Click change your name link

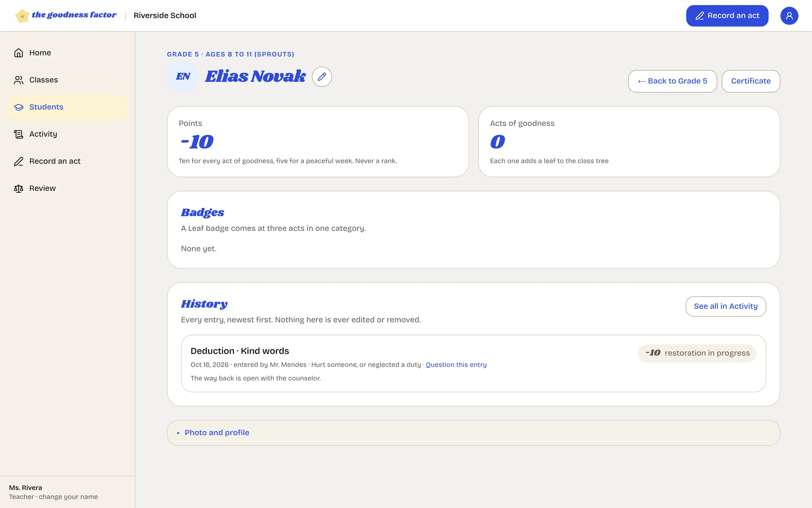click(x=68, y=497)
